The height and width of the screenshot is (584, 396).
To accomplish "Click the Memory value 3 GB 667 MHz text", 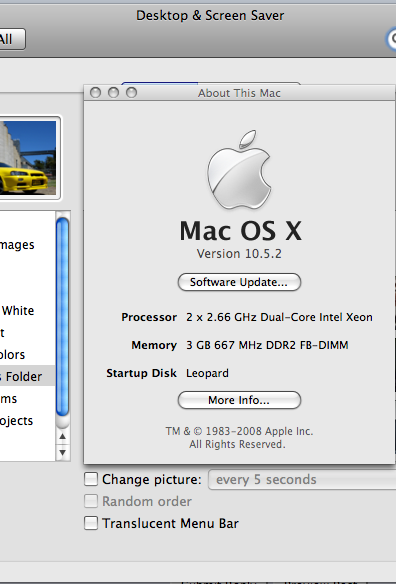I will click(267, 345).
